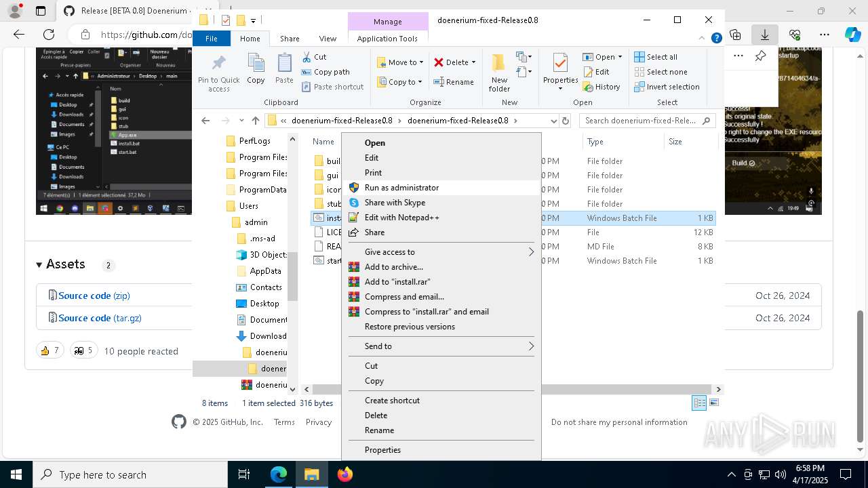Select the Users folder in navigation pane
The height and width of the screenshot is (488, 868).
[x=248, y=206]
